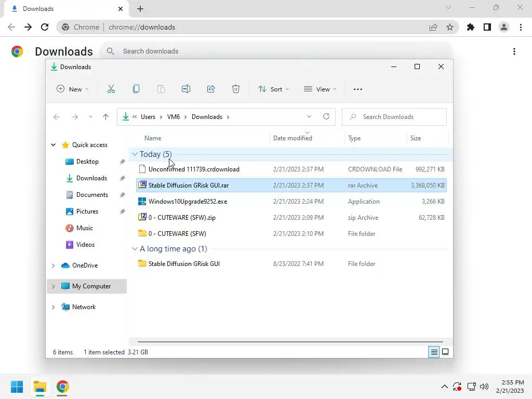Image resolution: width=532 pixels, height=399 pixels.
Task: Click the Search Downloads field in Explorer
Action: click(x=394, y=117)
